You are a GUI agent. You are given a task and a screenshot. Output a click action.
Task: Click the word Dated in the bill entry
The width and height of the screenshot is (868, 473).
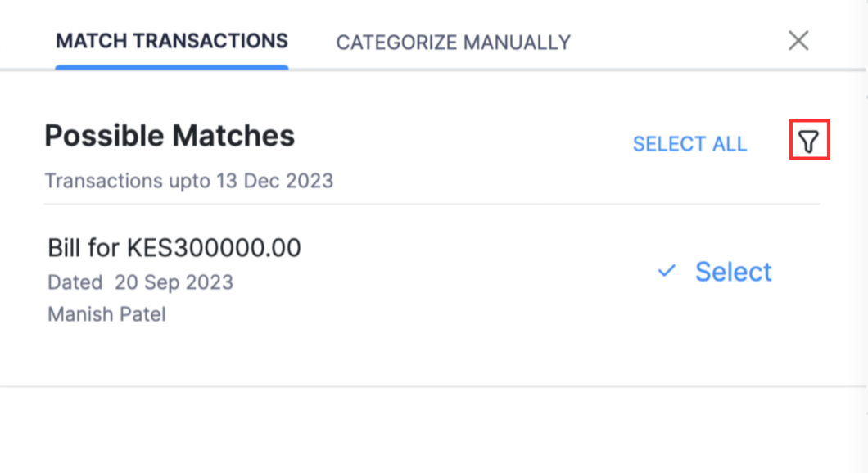pyautogui.click(x=75, y=282)
